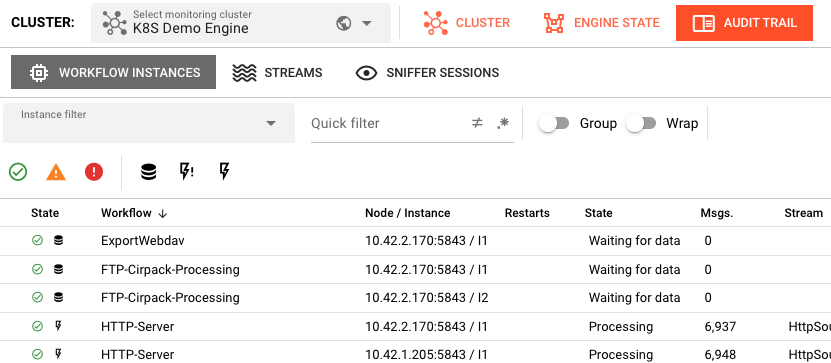
Task: Click database icon on FTP-Cirpack-Processing I2 row
Action: pos(58,298)
